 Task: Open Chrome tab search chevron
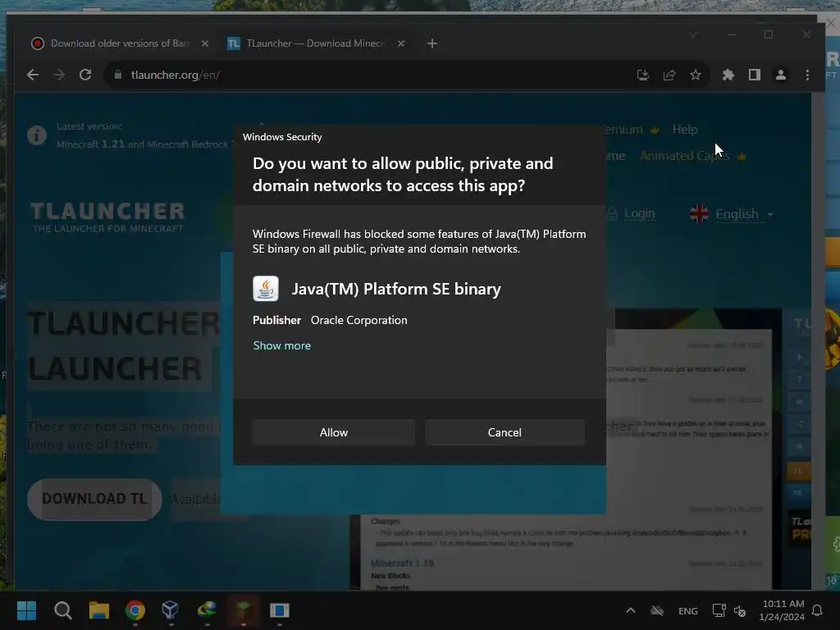tap(693, 34)
